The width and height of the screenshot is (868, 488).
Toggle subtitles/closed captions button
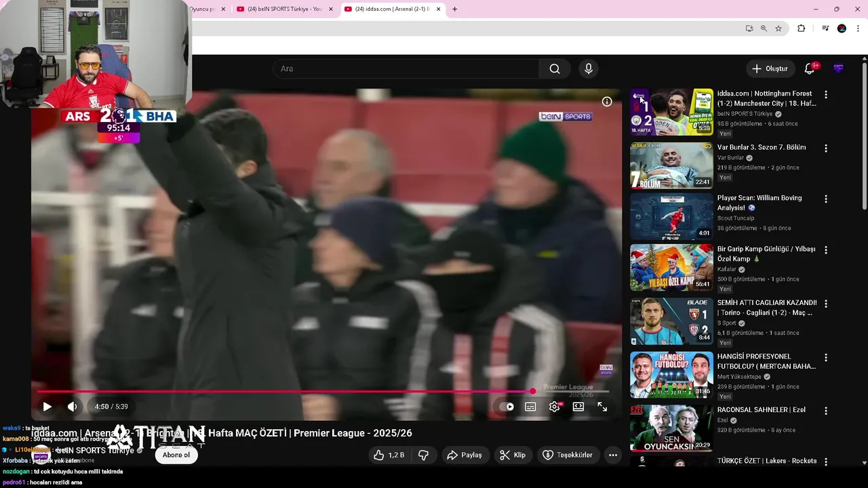(530, 407)
